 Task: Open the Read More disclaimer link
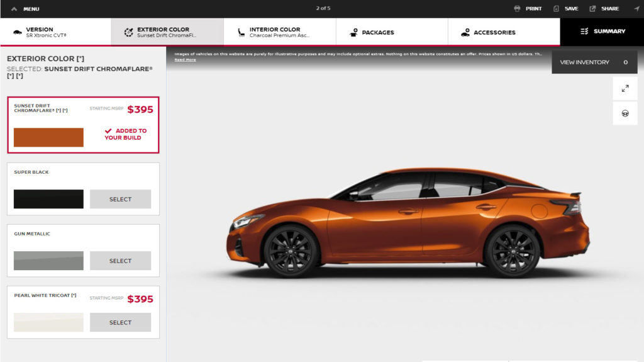click(185, 60)
